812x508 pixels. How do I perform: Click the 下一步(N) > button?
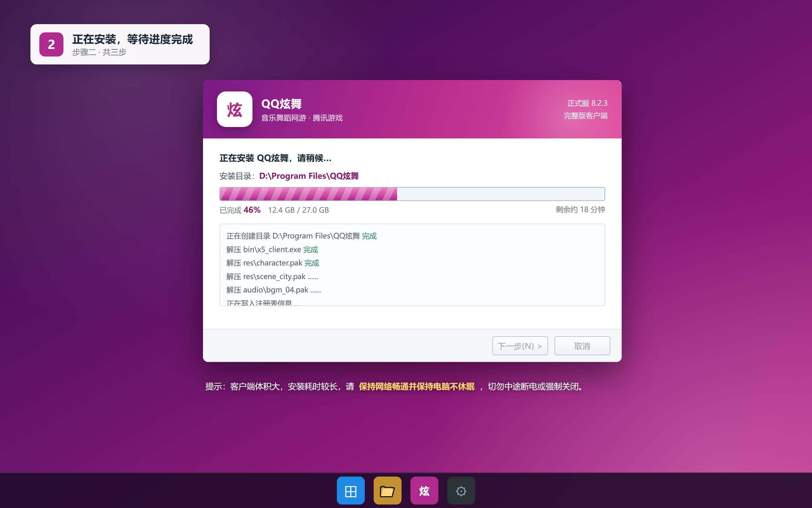[520, 346]
